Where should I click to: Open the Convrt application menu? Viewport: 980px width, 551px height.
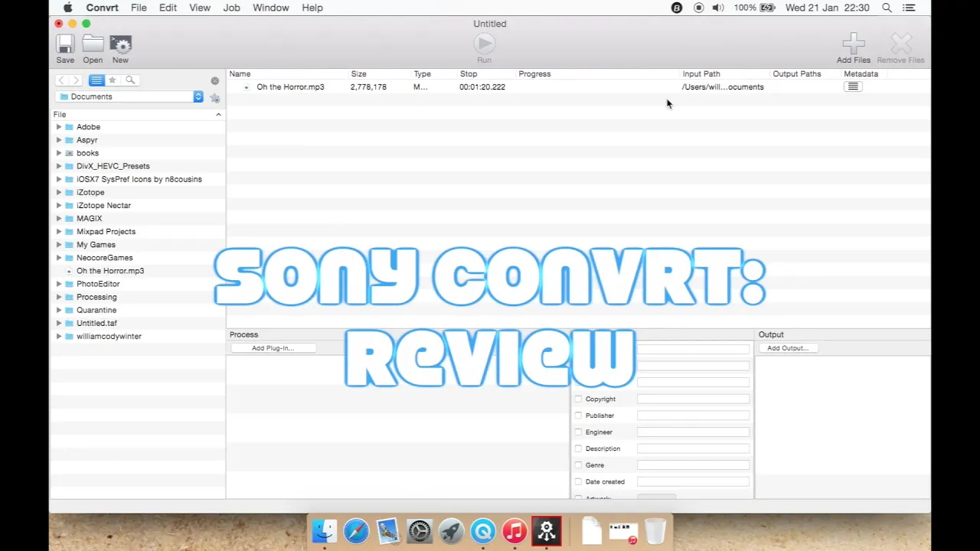click(102, 8)
